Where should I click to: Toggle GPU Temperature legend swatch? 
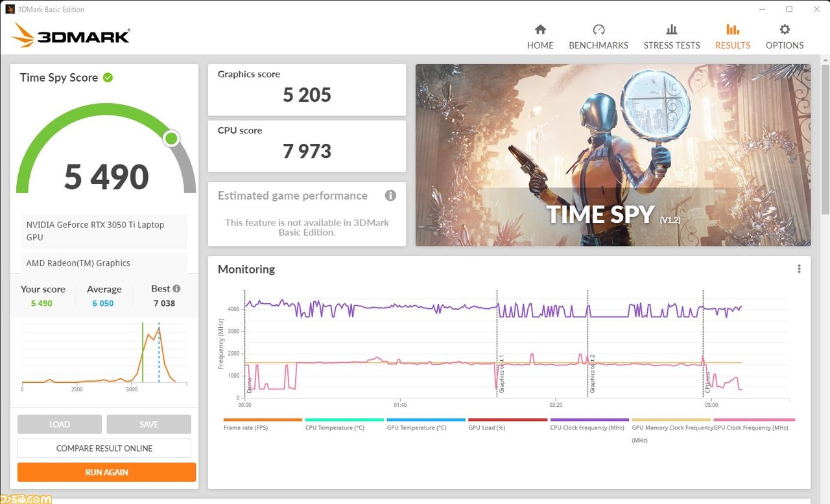(x=426, y=420)
